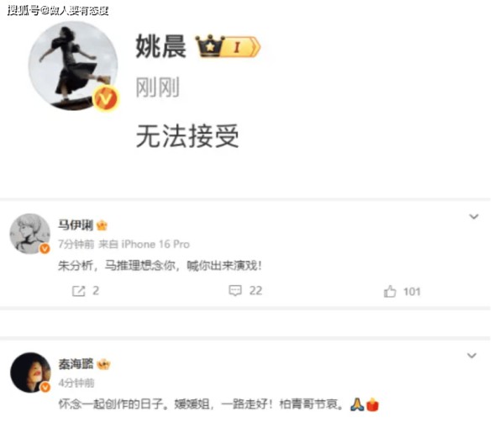Image resolution: width=504 pixels, height=423 pixels.
Task: Expand the options chevron on 马伊琍's post
Action: [x=474, y=216]
